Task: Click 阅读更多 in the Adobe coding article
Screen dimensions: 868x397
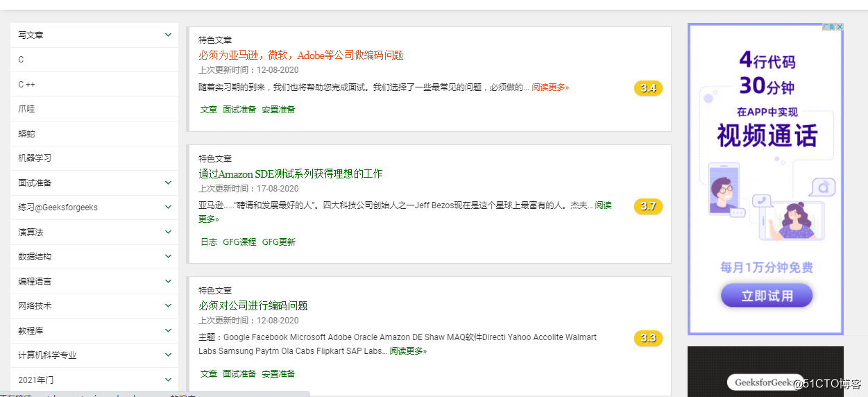Action: [550, 87]
